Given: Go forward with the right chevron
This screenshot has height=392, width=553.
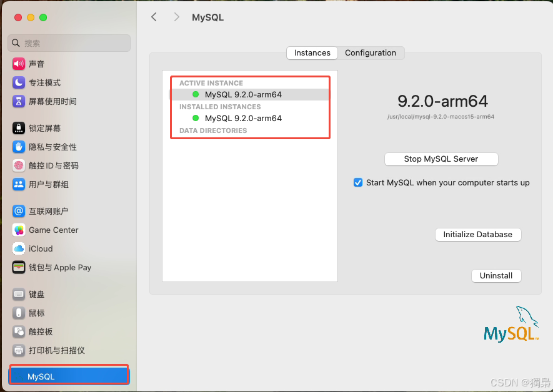Looking at the screenshot, I should (177, 17).
